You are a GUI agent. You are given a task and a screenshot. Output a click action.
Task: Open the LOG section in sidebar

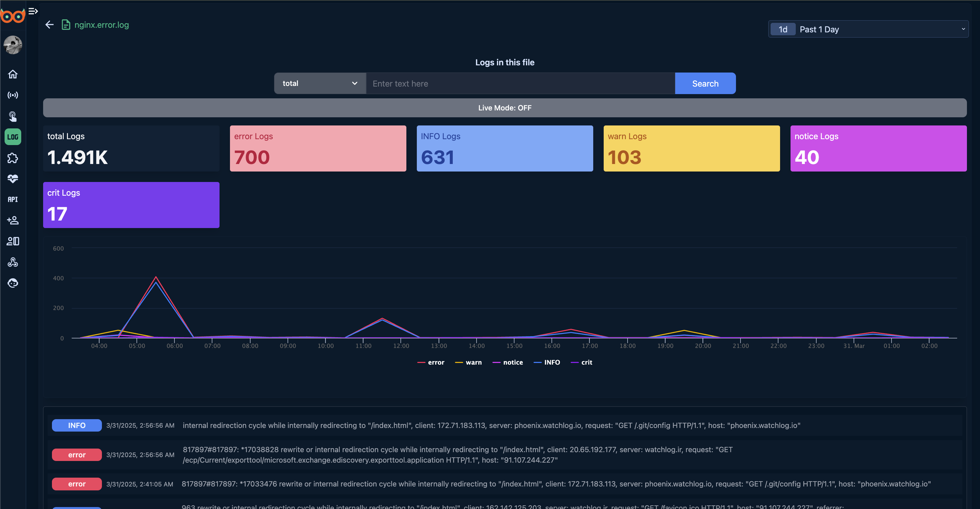tap(12, 137)
